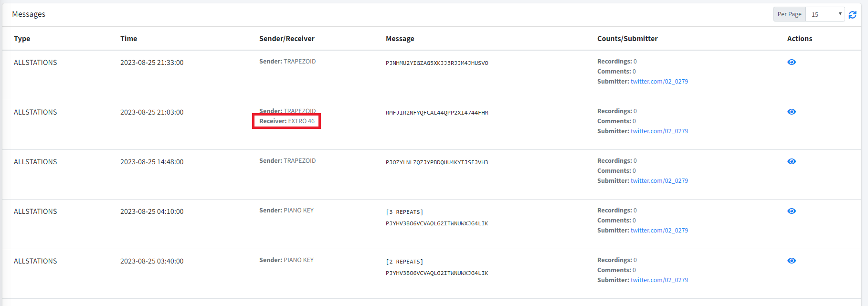View the 03:40:00 message via eye icon

point(792,261)
